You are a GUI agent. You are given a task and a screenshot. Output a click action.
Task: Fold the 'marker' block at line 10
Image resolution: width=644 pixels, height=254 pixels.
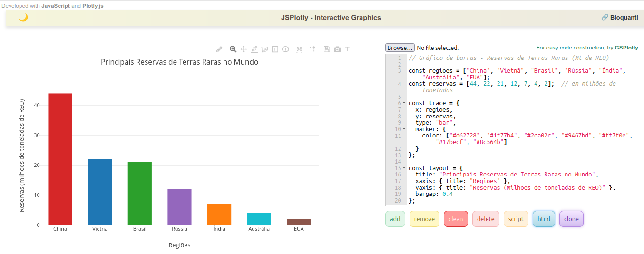404,129
